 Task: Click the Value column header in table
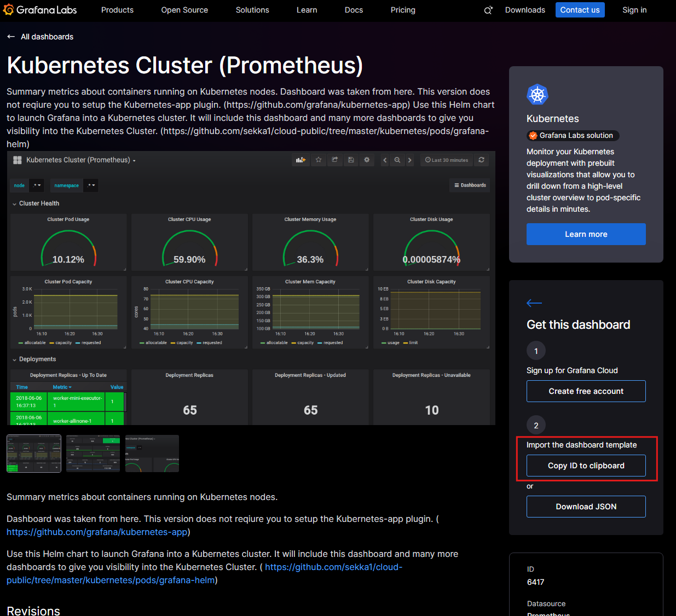point(117,387)
